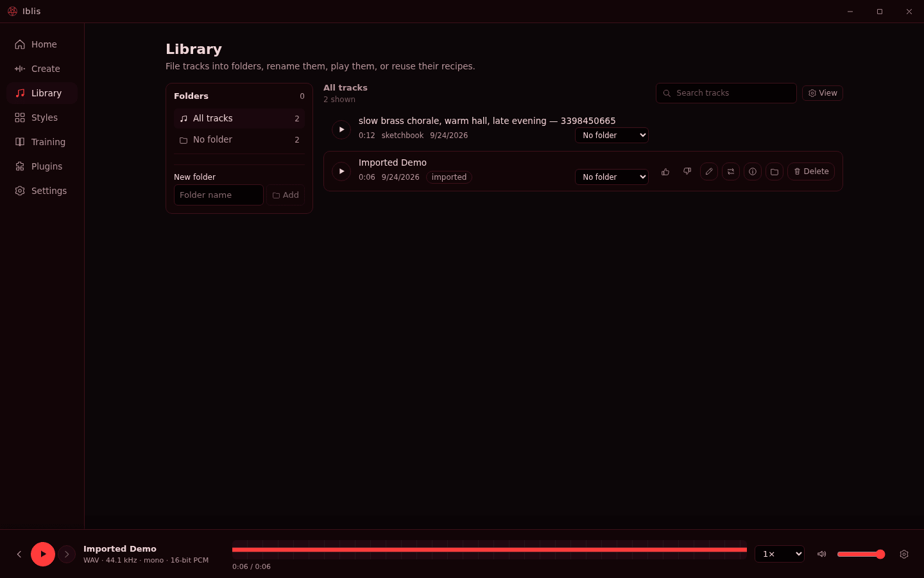Click the 'sketchbook' label on brass chorale

coord(402,136)
